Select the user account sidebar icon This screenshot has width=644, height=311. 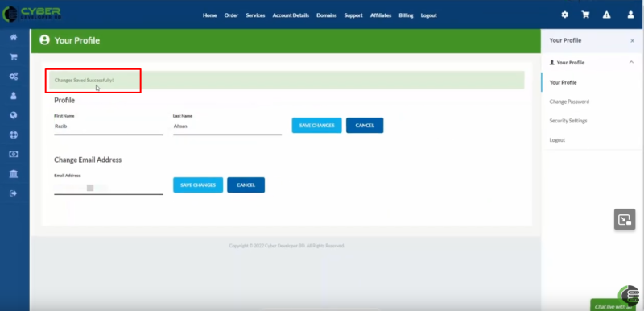[14, 96]
